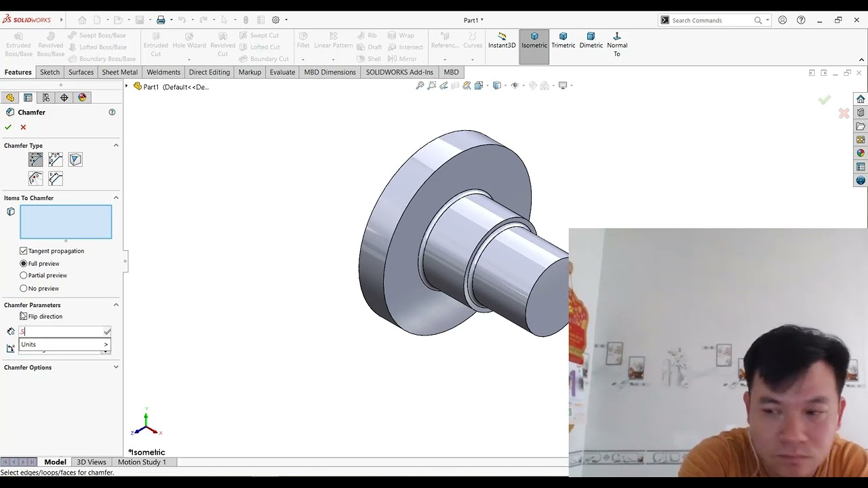The height and width of the screenshot is (488, 868).
Task: Select the Partial preview radio button
Action: (24, 275)
